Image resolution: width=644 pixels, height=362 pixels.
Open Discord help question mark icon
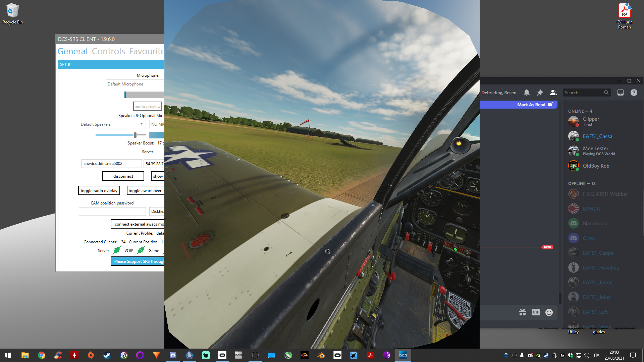634,93
